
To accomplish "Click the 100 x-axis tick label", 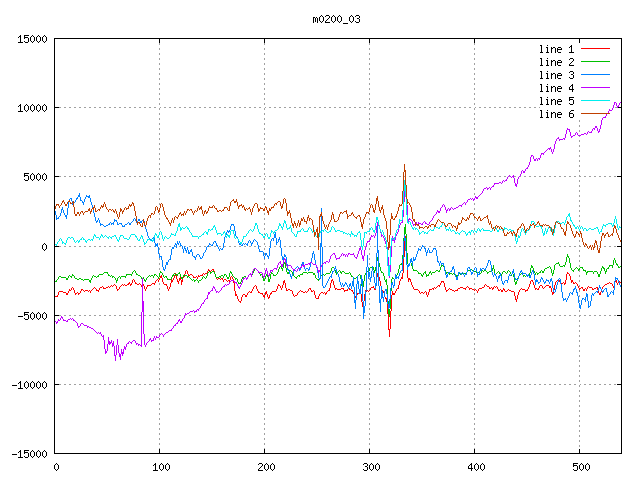I will coord(160,467).
